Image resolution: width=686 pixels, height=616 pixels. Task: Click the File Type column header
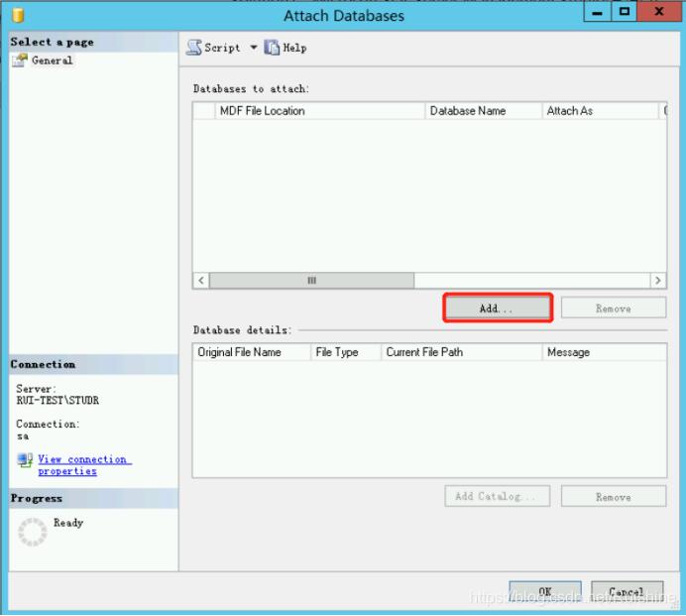point(345,352)
